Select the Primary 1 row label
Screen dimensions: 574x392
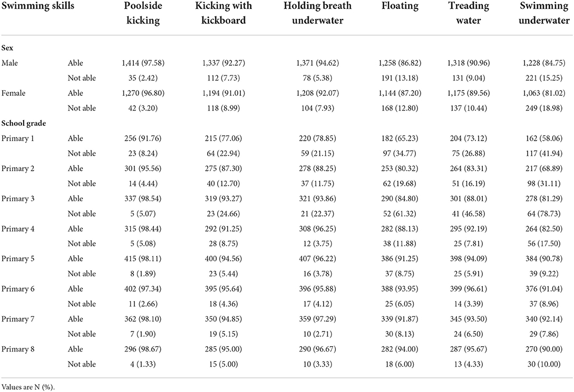click(x=18, y=139)
